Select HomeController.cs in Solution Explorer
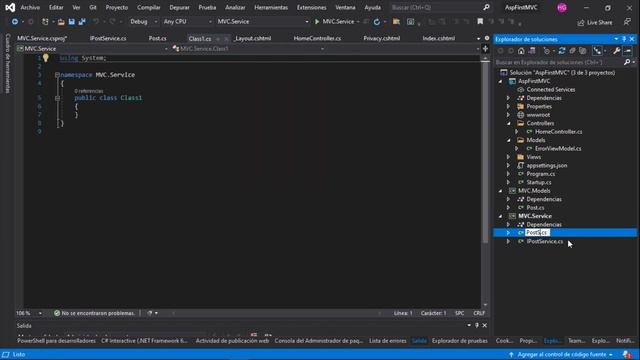The width and height of the screenshot is (640, 360). click(558, 132)
